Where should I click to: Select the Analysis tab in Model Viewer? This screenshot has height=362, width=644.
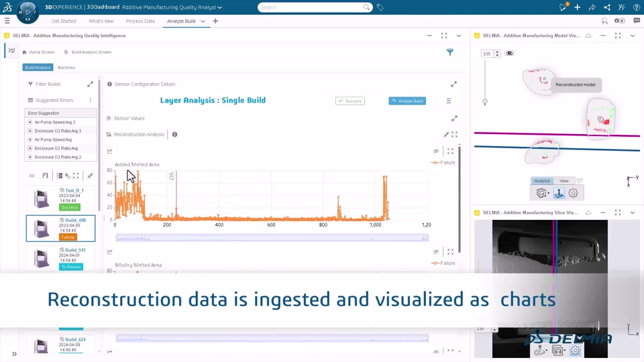pos(542,180)
